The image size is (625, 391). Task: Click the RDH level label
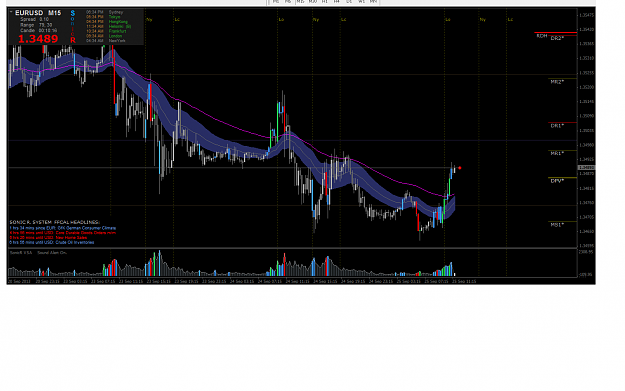pos(542,36)
